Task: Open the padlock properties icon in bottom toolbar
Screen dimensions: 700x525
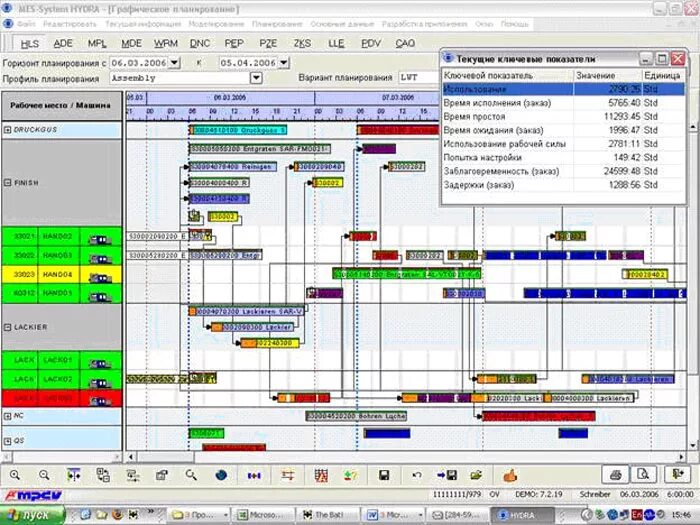Action: coord(162,475)
